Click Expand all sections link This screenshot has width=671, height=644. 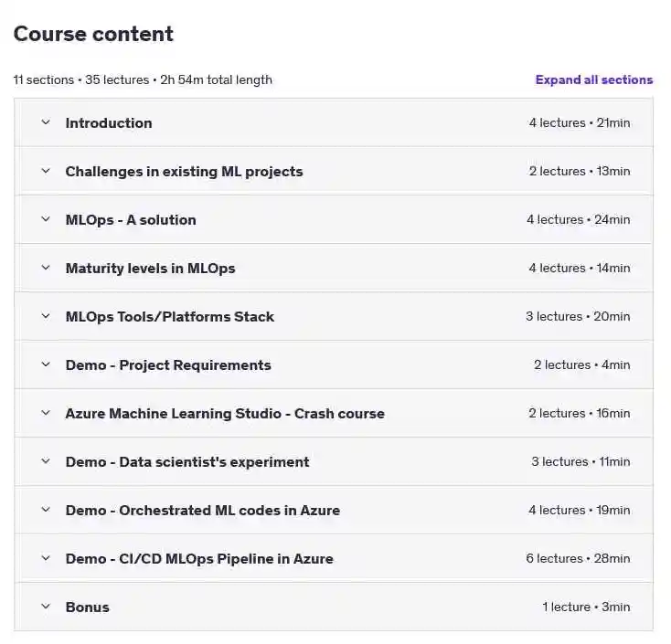(x=594, y=80)
